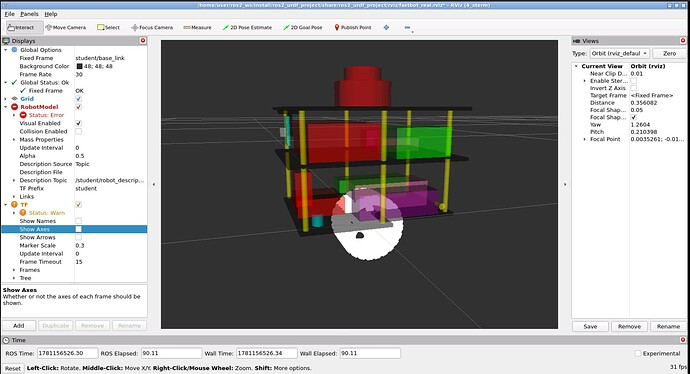The image size is (690, 374).
Task: Click the Add display button
Action: point(19,326)
